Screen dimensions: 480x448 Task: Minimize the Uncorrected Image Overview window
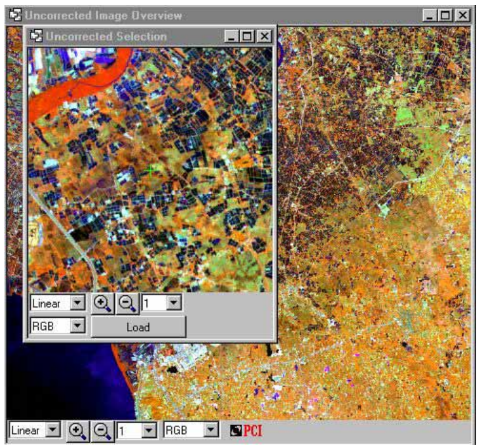(429, 15)
